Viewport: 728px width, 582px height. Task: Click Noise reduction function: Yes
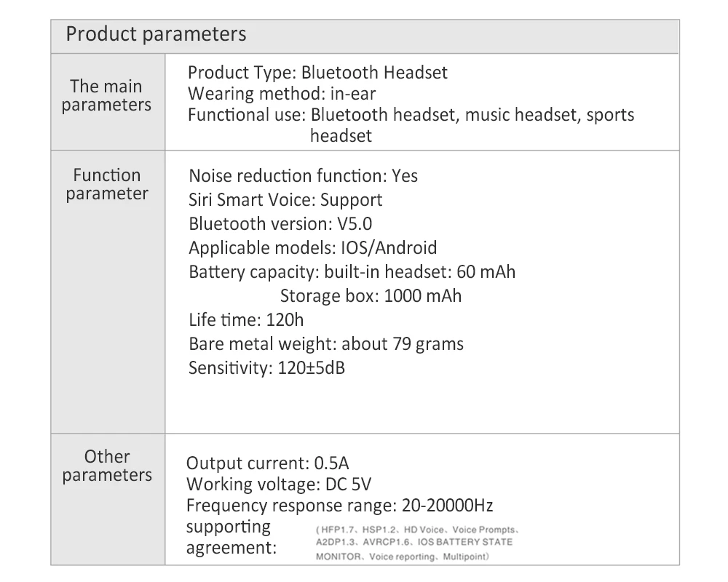click(303, 176)
